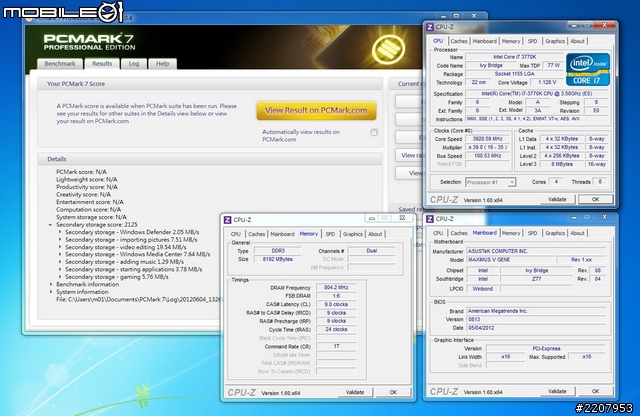Close the top CPU-Z CPU window
Screen dimensions: 640x416
(x=604, y=25)
